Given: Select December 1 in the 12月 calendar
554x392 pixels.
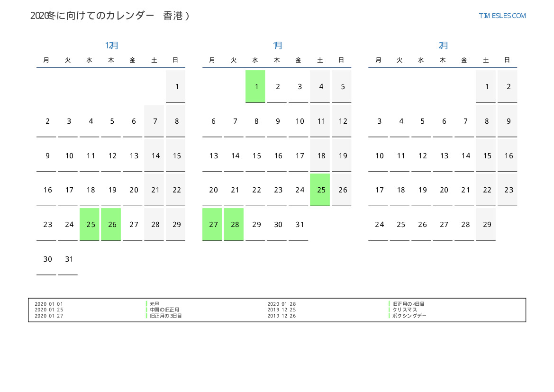Looking at the screenshot, I should pyautogui.click(x=176, y=87).
